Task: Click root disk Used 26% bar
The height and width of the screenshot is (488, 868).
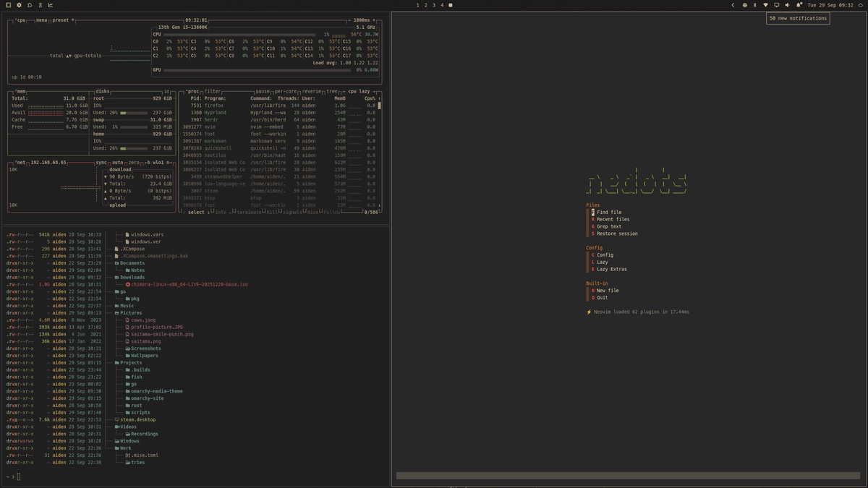Action: click(133, 113)
